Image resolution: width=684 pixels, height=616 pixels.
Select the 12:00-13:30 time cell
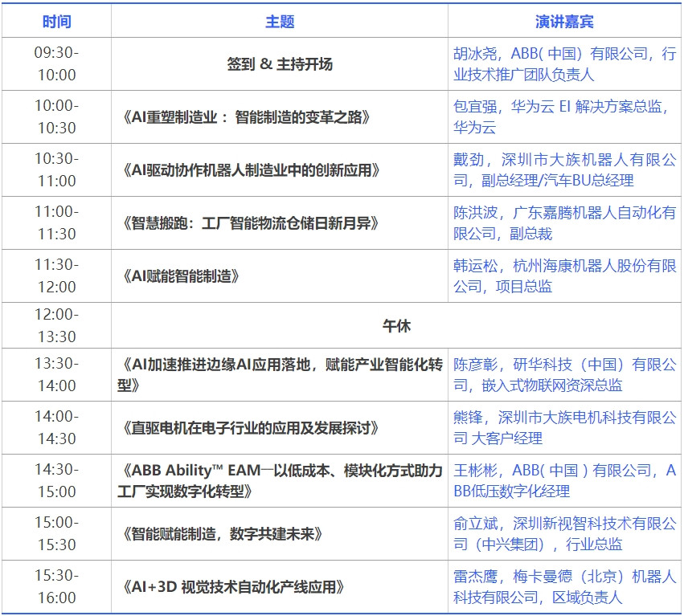[x=57, y=325]
